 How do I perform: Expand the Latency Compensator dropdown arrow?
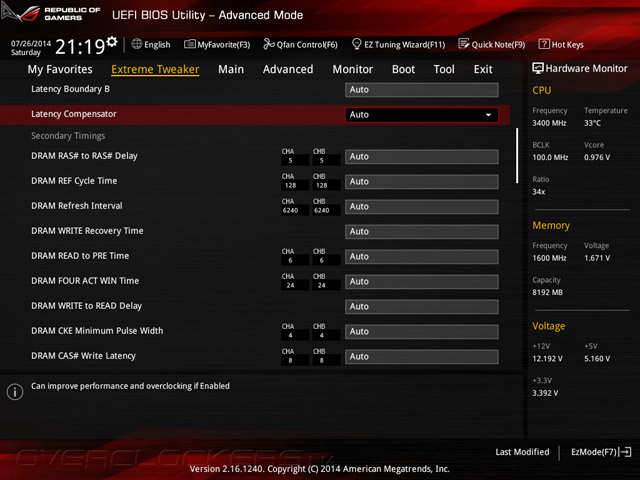[x=488, y=115]
